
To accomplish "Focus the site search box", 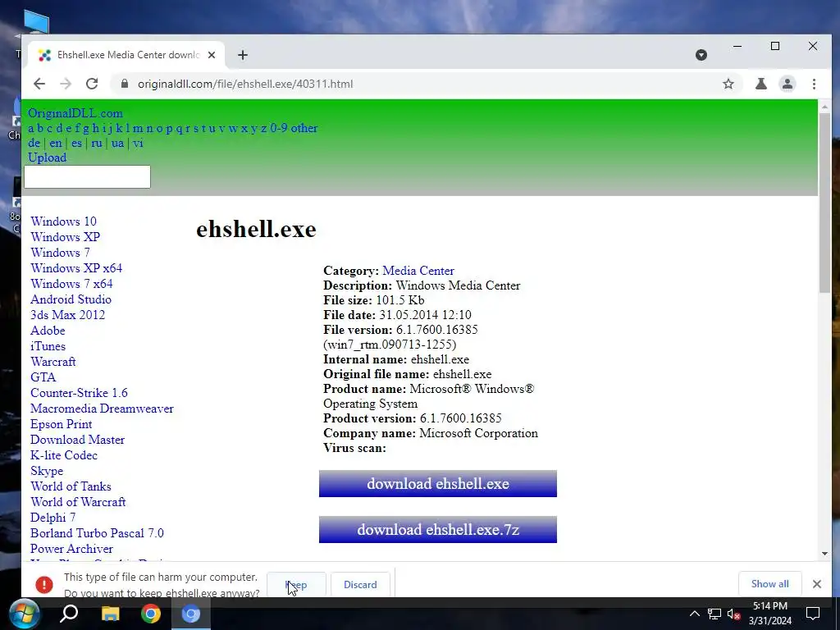I will click(87, 177).
